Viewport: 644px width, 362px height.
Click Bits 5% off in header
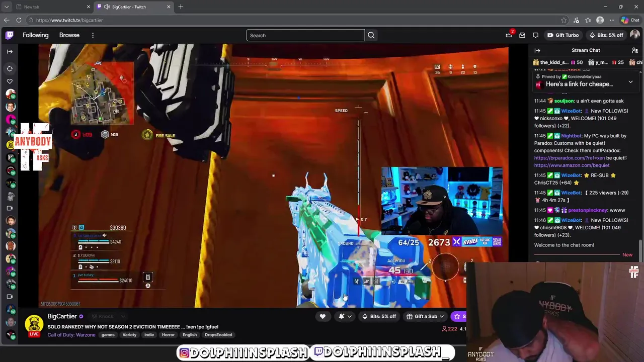(606, 35)
